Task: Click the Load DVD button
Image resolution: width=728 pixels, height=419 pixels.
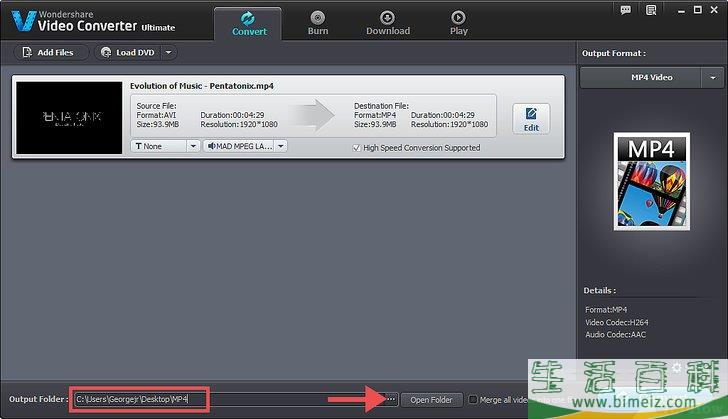Action: [128, 52]
